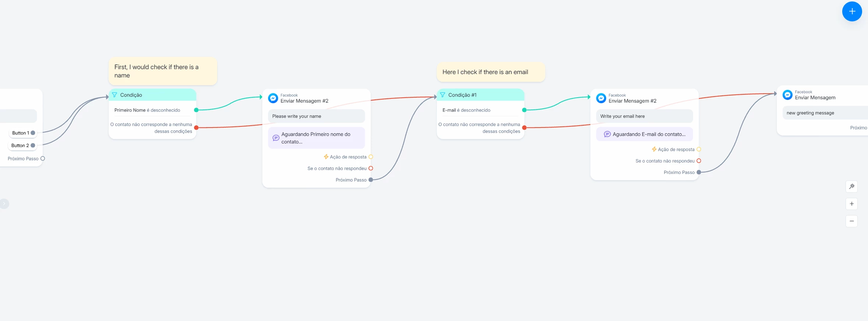Zoom out the flow canvas
Viewport: 868px width, 321px height.
[x=851, y=221]
